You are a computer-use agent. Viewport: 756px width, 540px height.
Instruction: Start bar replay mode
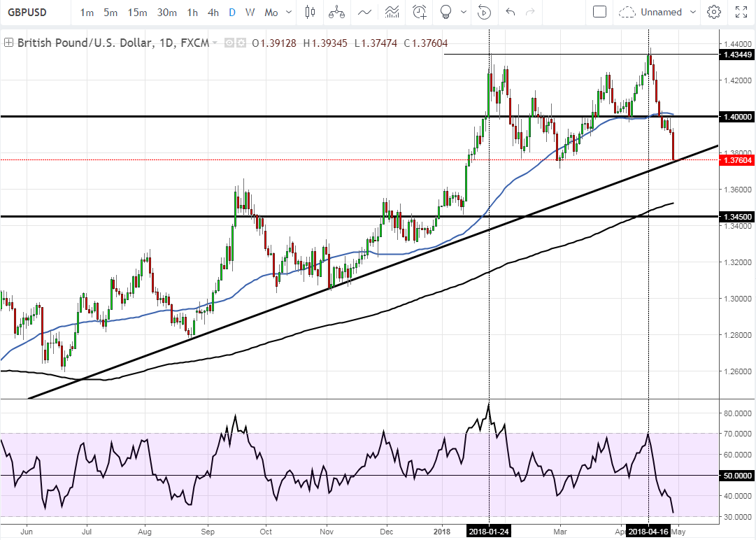(483, 12)
